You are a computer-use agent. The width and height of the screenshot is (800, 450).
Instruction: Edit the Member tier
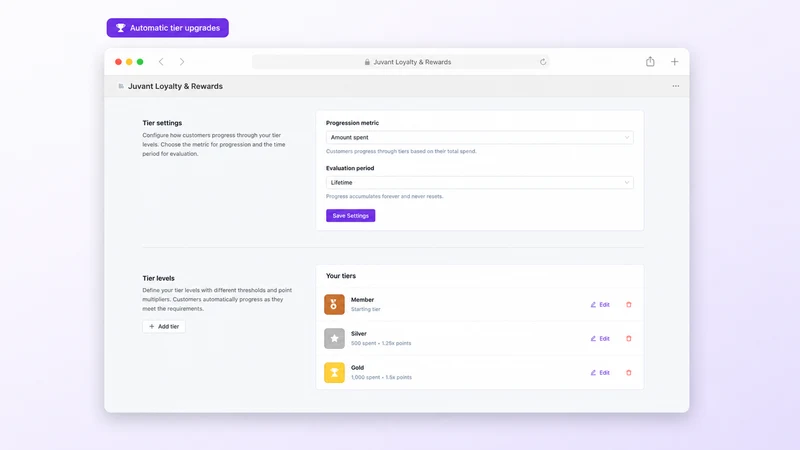600,305
